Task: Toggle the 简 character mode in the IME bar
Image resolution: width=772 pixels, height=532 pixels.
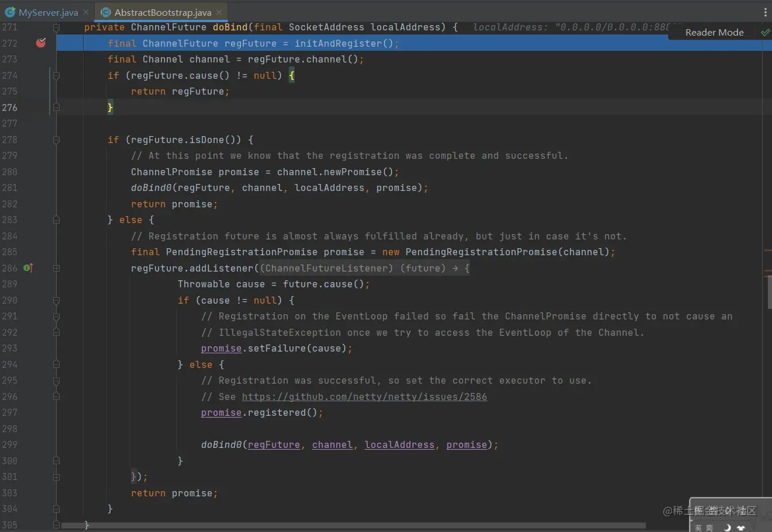Action: (x=709, y=527)
